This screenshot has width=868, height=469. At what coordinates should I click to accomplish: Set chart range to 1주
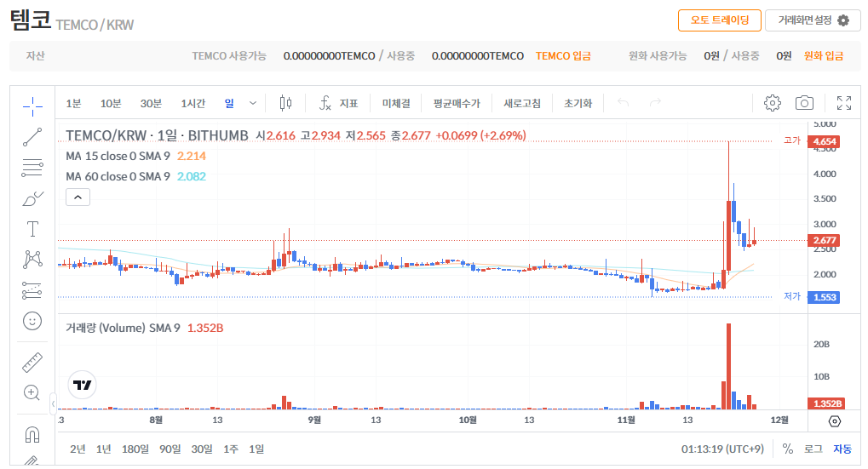click(231, 449)
